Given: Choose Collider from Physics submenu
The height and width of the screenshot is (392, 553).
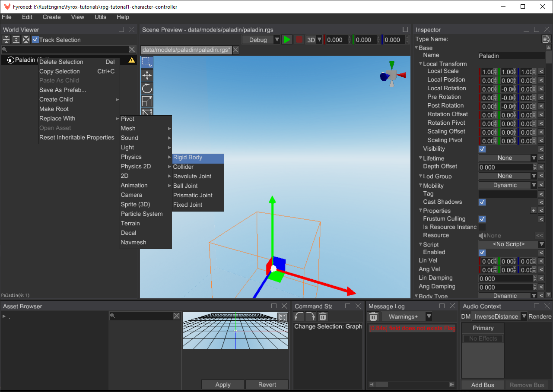Looking at the screenshot, I should click(198, 167).
